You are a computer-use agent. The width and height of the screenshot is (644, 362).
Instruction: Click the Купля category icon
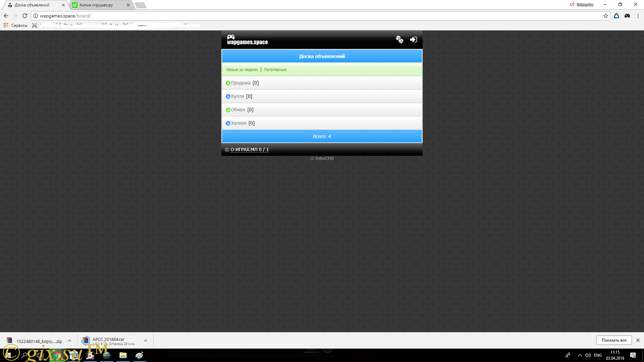pyautogui.click(x=227, y=96)
